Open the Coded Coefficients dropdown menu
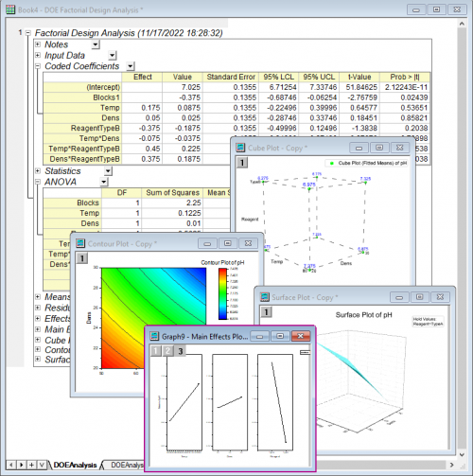Screen dimensions: 473x476 (x=131, y=66)
